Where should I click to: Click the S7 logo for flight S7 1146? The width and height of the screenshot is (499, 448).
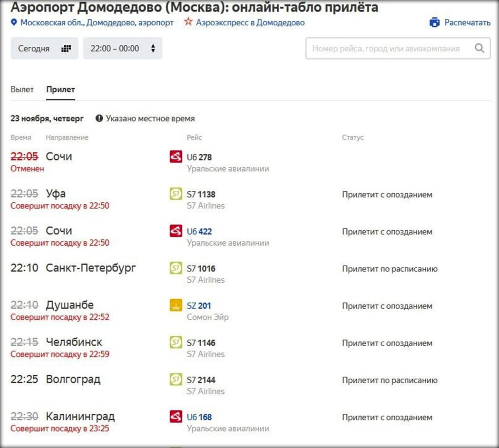(x=175, y=342)
